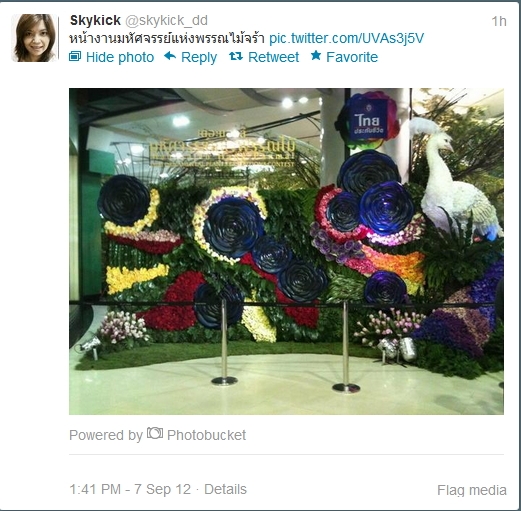Report the image with Flag media

pyautogui.click(x=472, y=490)
